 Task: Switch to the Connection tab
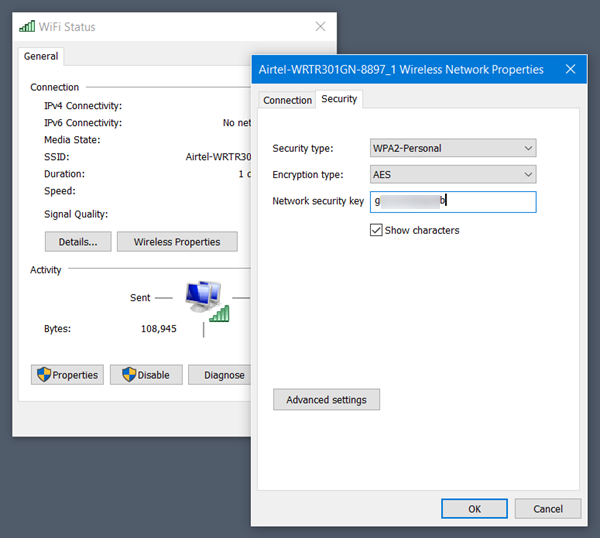pos(287,100)
